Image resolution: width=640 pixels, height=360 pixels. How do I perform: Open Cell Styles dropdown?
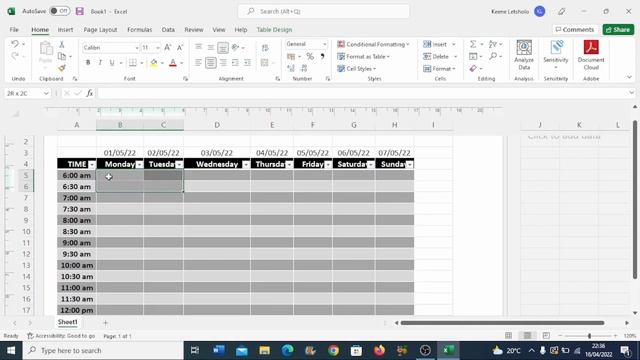tap(357, 69)
